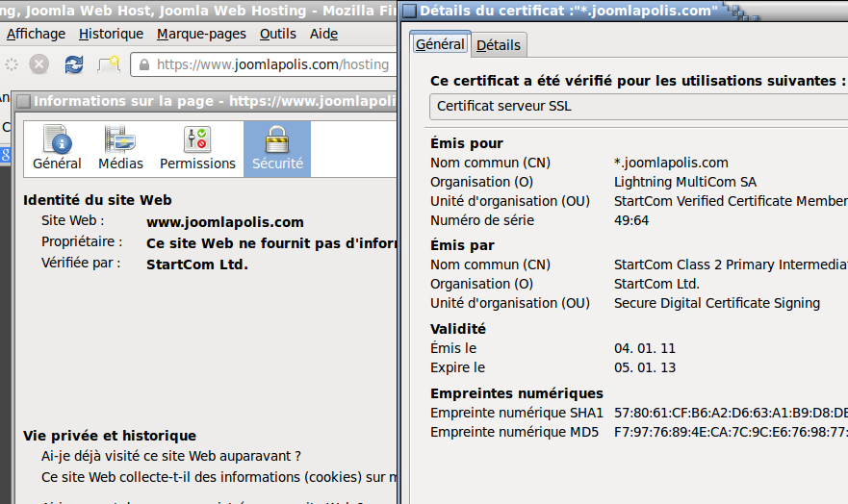The height and width of the screenshot is (504, 848).
Task: Click the Lightning MultiCom SA organisation value
Action: [x=685, y=182]
